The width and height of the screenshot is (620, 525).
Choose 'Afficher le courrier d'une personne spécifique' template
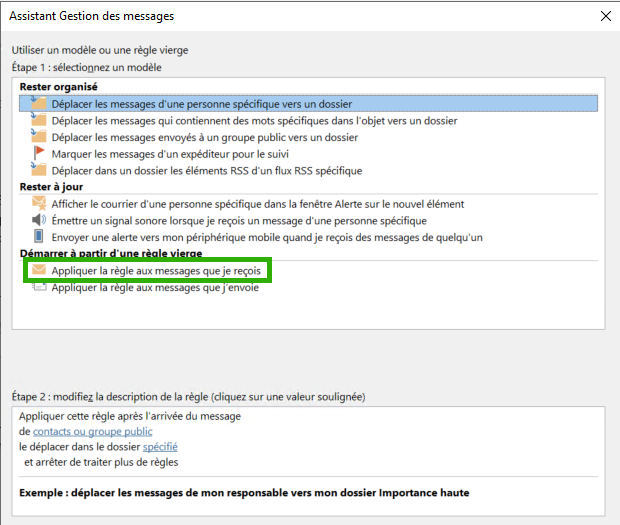(x=257, y=204)
